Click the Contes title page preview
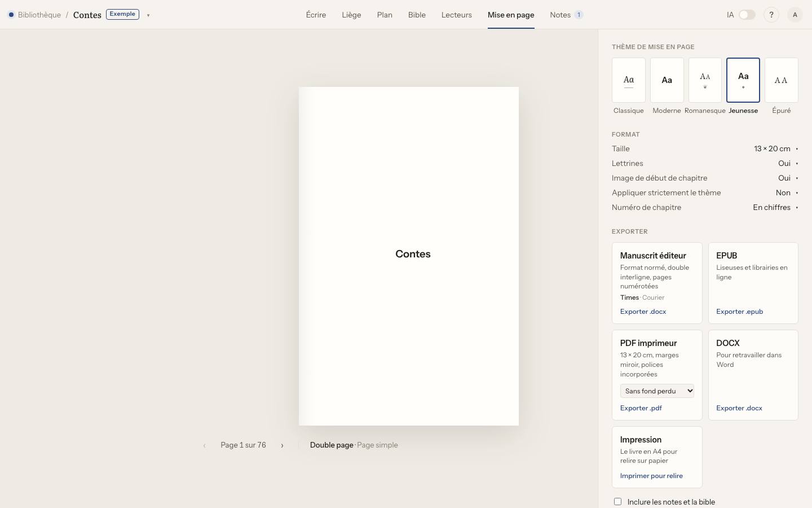The image size is (812, 508). 409,256
